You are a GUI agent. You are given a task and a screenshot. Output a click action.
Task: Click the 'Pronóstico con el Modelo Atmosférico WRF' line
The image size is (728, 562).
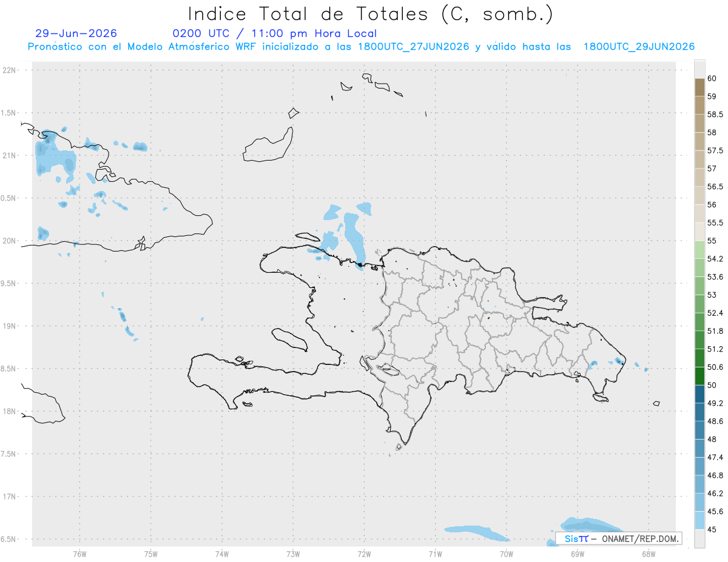click(361, 47)
